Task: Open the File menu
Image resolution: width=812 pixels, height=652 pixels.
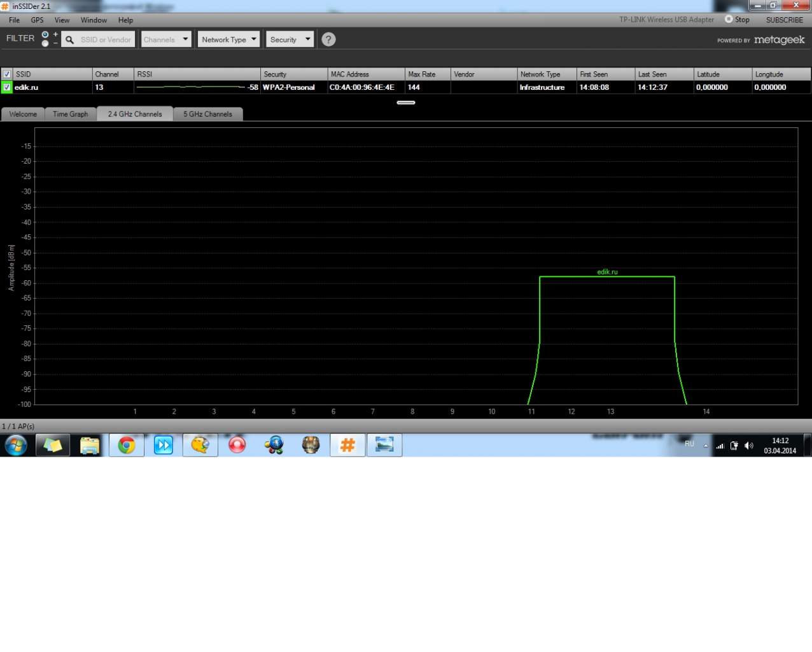Action: pos(14,20)
